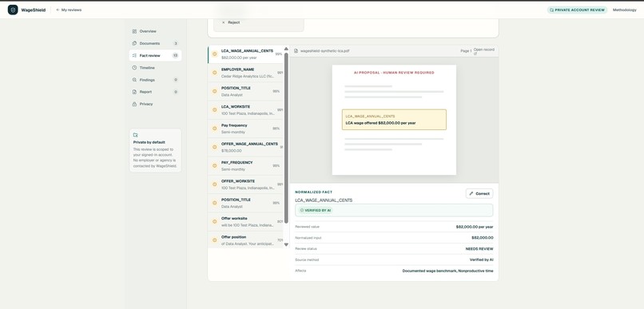Go back to My reviews
This screenshot has width=644, height=309.
(69, 10)
